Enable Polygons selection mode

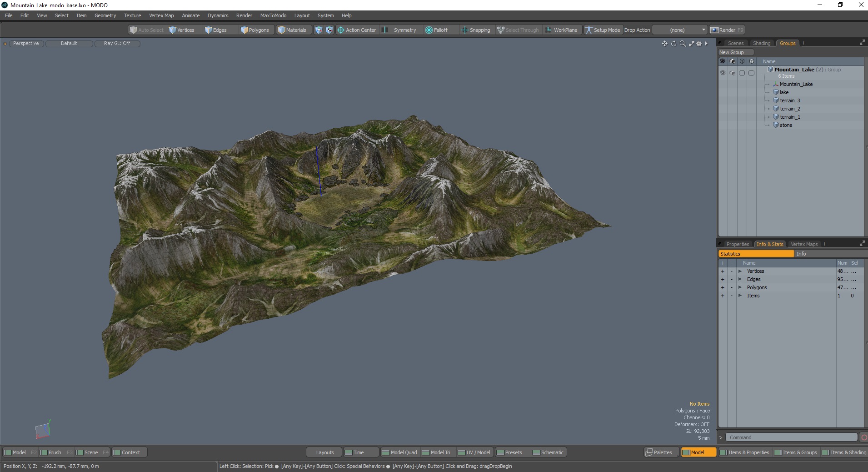click(x=255, y=30)
